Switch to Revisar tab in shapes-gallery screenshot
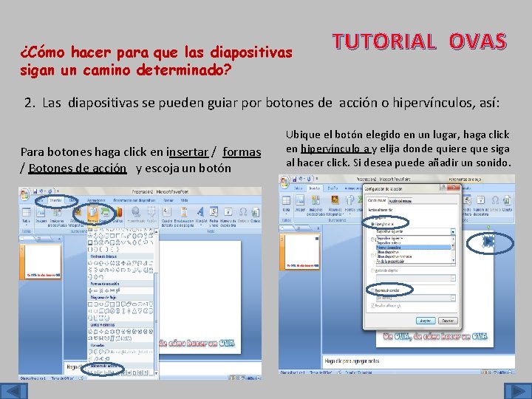 pos(168,200)
